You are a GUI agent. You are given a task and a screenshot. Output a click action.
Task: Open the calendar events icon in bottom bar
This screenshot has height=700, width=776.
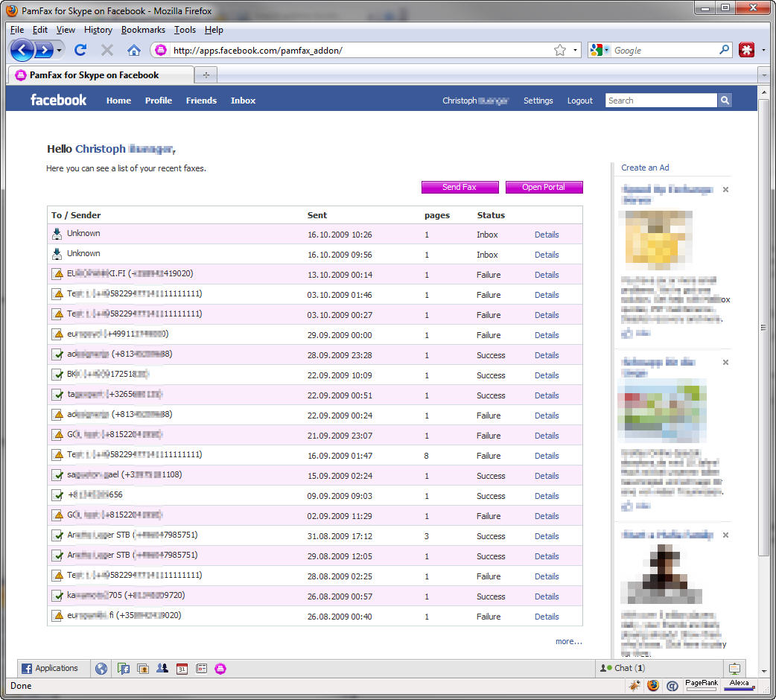tap(182, 669)
